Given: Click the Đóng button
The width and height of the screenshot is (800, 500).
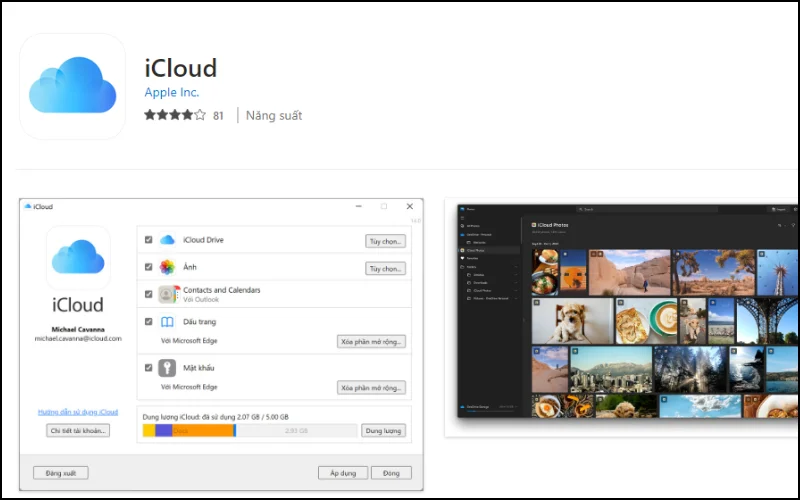Looking at the screenshot, I should point(391,473).
